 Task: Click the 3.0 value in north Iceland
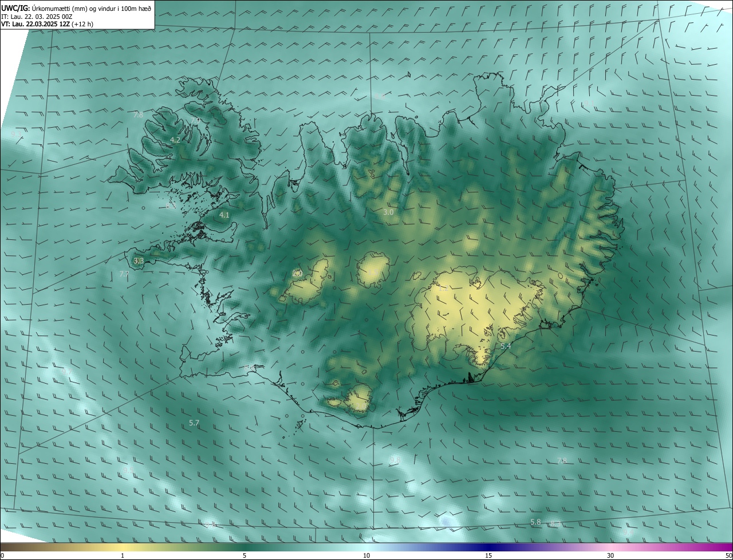click(388, 212)
